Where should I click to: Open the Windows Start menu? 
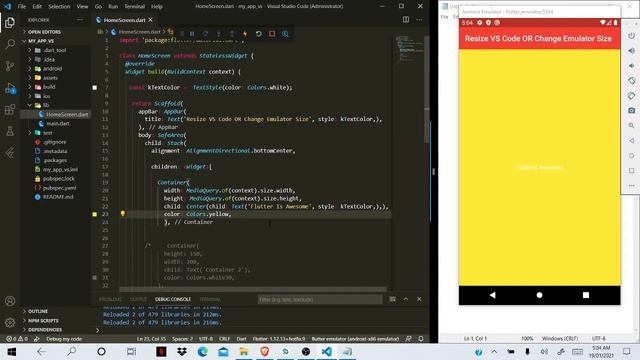tap(12, 351)
